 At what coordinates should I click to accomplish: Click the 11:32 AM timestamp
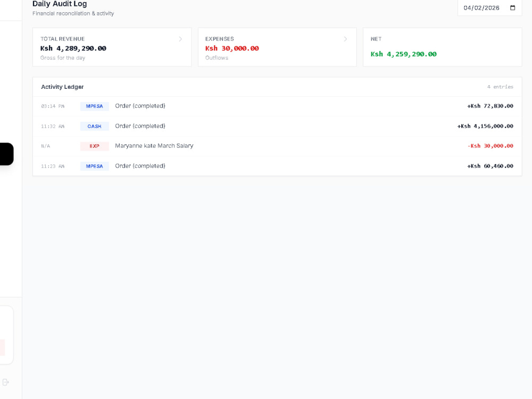(53, 126)
